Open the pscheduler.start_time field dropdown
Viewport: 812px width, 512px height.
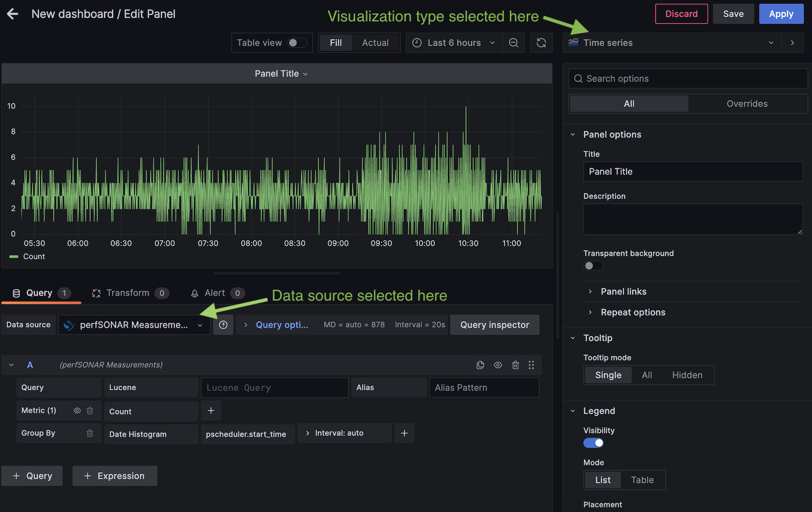(247, 434)
